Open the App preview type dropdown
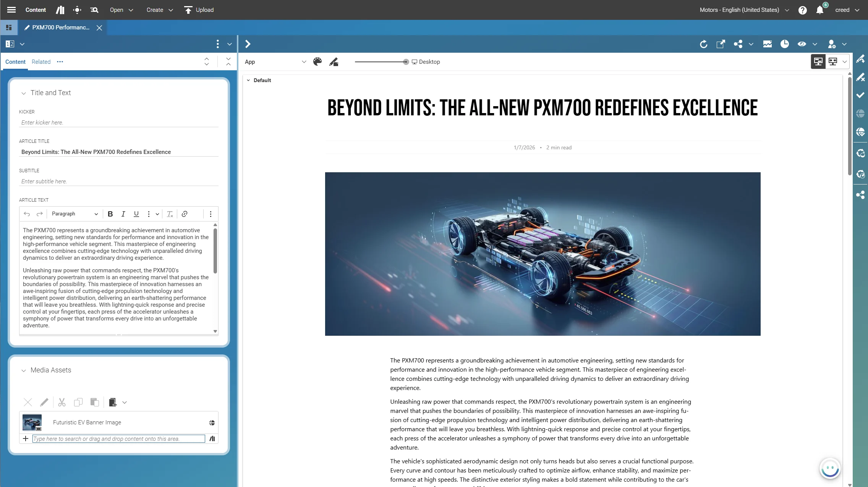 click(x=275, y=62)
